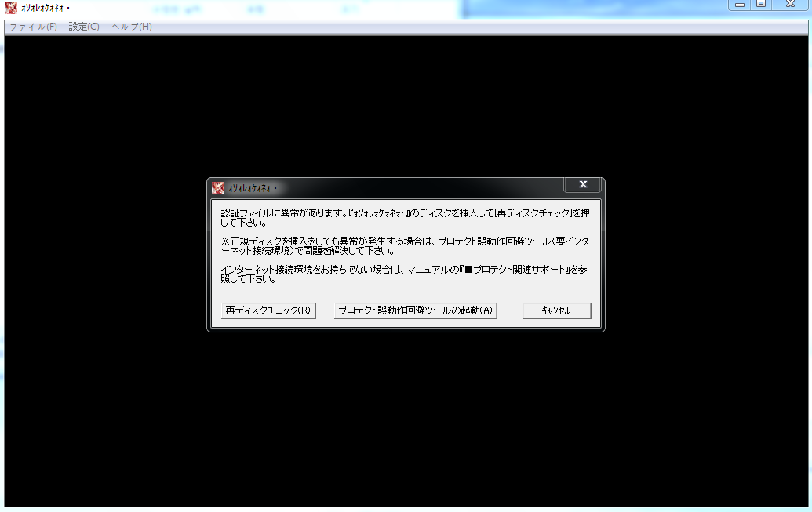Open the ファイル(F) menu
This screenshot has width=812, height=512.
(x=33, y=27)
